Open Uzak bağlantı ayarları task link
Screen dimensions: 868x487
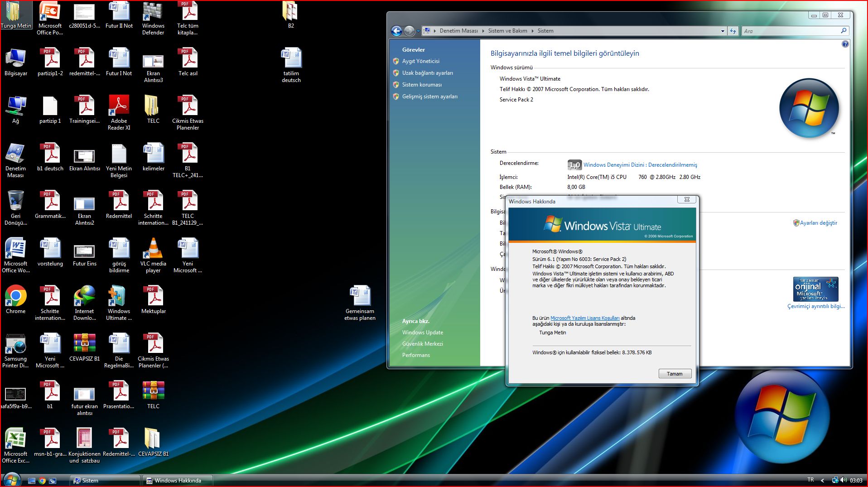coord(427,73)
